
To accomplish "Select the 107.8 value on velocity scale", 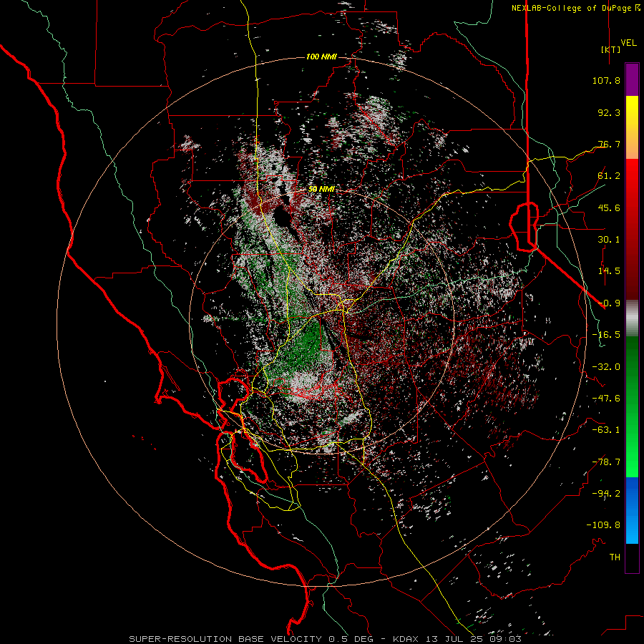I will point(606,80).
